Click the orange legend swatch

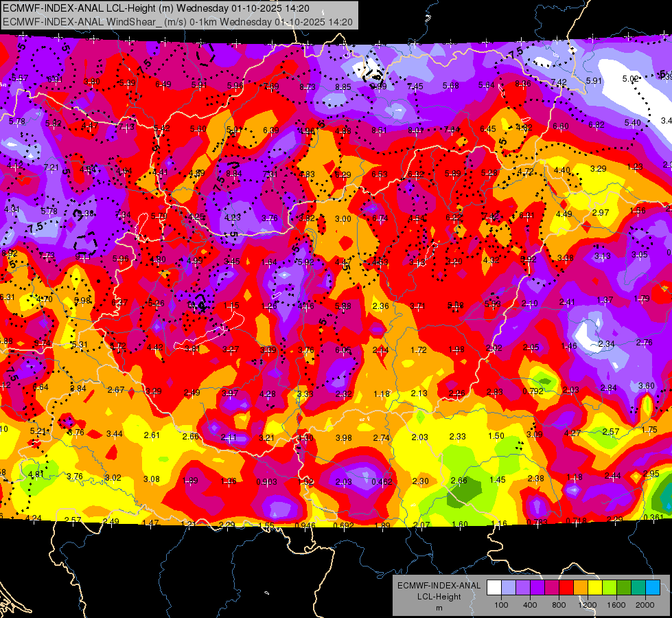point(581,588)
